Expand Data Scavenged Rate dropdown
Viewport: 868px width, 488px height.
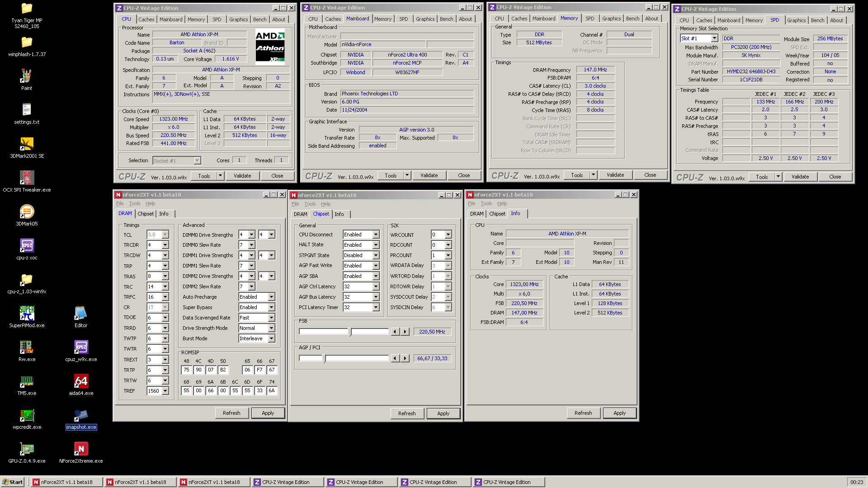271,318
